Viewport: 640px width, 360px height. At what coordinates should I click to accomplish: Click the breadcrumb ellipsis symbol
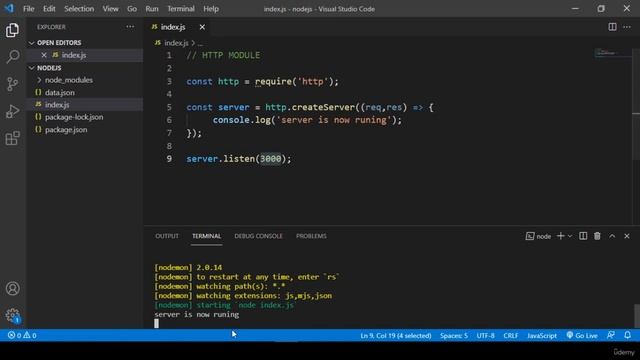point(200,43)
